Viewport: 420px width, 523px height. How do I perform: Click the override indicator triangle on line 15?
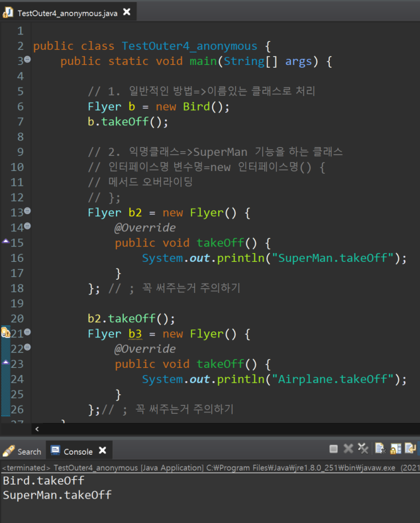pos(6,241)
